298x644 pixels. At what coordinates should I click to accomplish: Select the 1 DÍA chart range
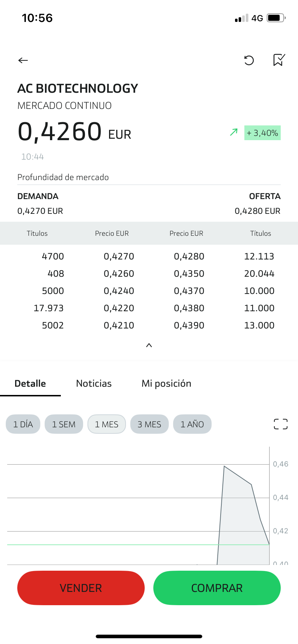pos(23,424)
